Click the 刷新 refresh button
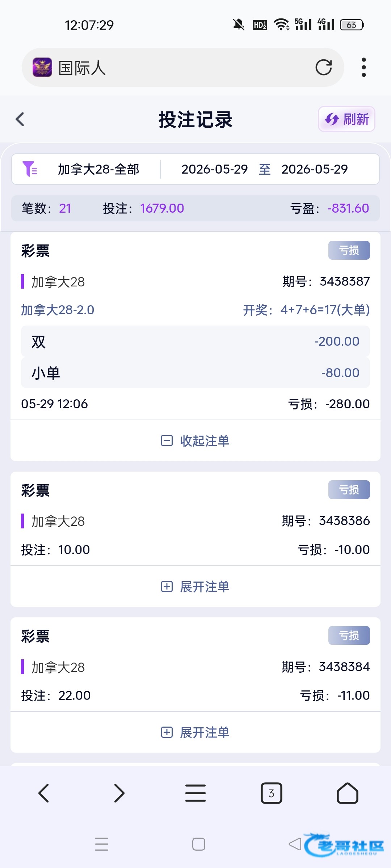This screenshot has width=391, height=868. [x=346, y=119]
